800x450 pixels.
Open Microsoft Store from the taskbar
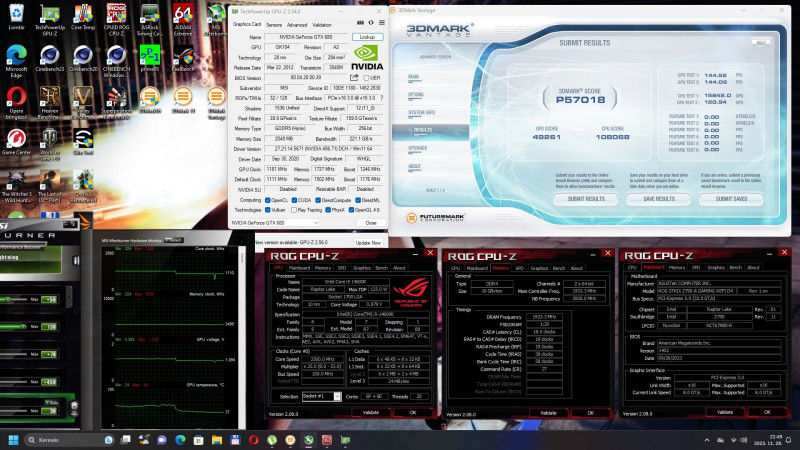(x=198, y=440)
